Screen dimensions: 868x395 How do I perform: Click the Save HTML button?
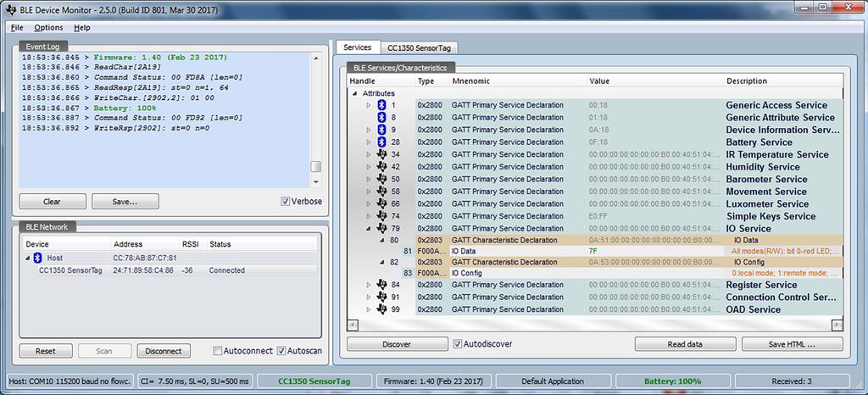point(793,344)
